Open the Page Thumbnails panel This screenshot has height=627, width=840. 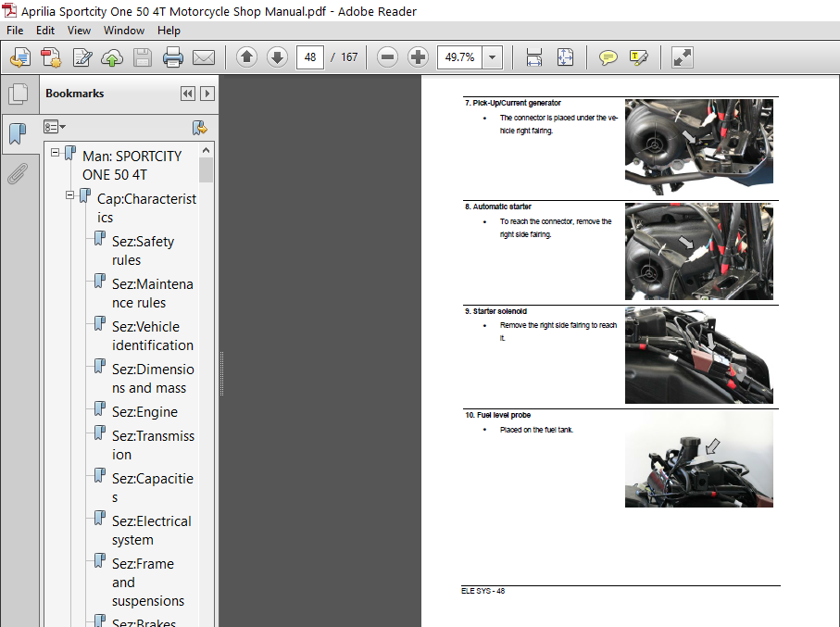coord(19,94)
